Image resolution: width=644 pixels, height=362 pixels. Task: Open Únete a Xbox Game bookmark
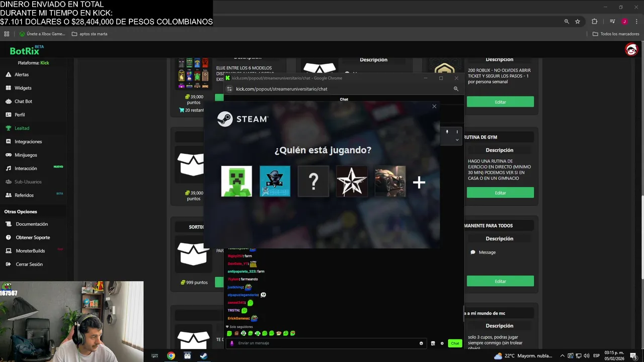[x=42, y=34]
